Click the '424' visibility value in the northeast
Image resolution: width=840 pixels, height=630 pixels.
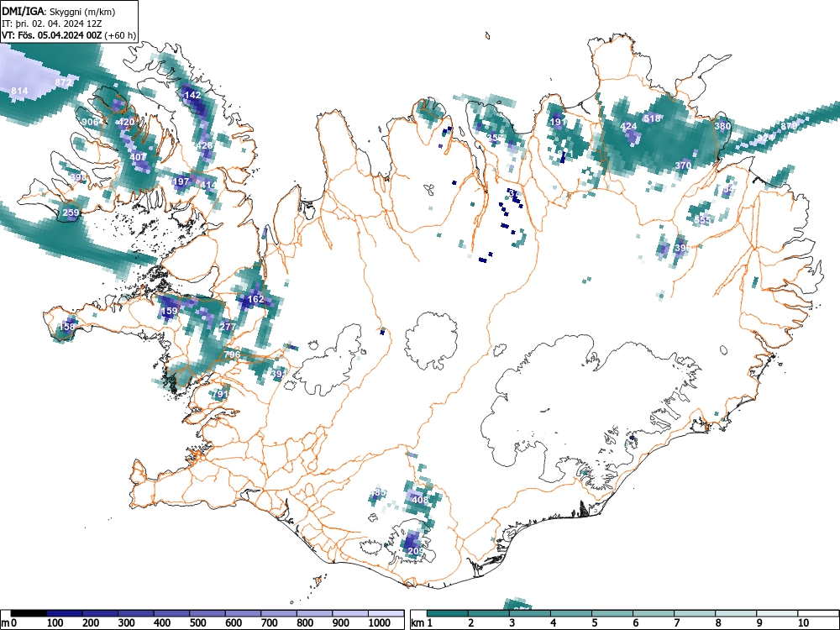[628, 127]
